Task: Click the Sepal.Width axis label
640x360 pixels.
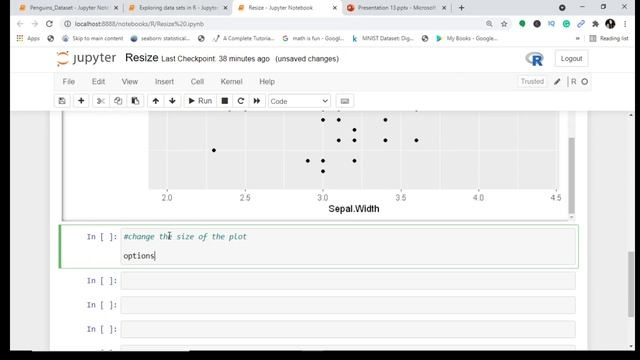Action: pyautogui.click(x=354, y=209)
